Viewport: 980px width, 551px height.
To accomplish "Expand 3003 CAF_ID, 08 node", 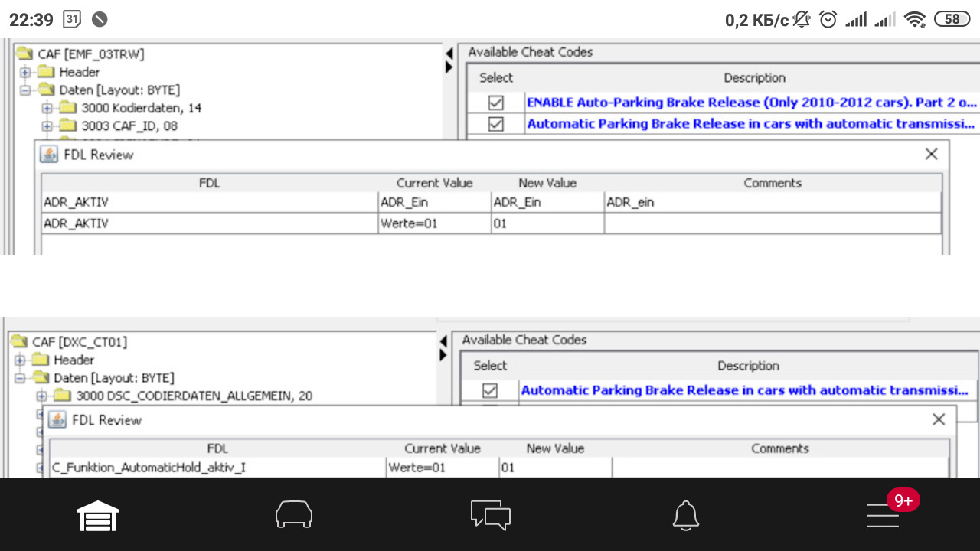I will pos(47,126).
